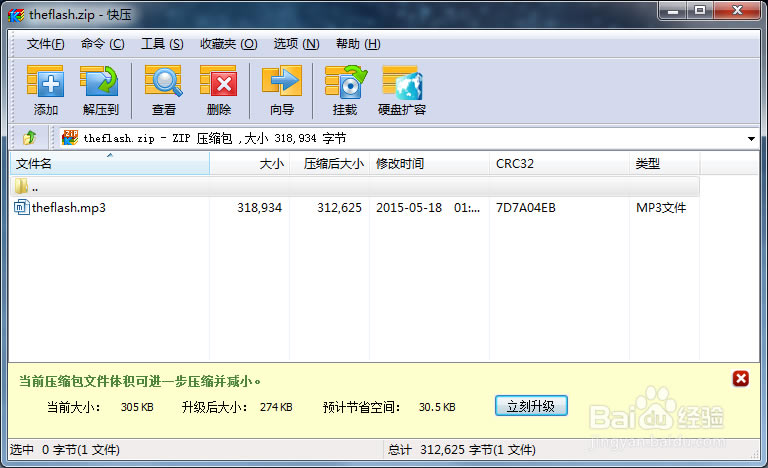Click the 删除 (Delete) toolbar icon

218,90
